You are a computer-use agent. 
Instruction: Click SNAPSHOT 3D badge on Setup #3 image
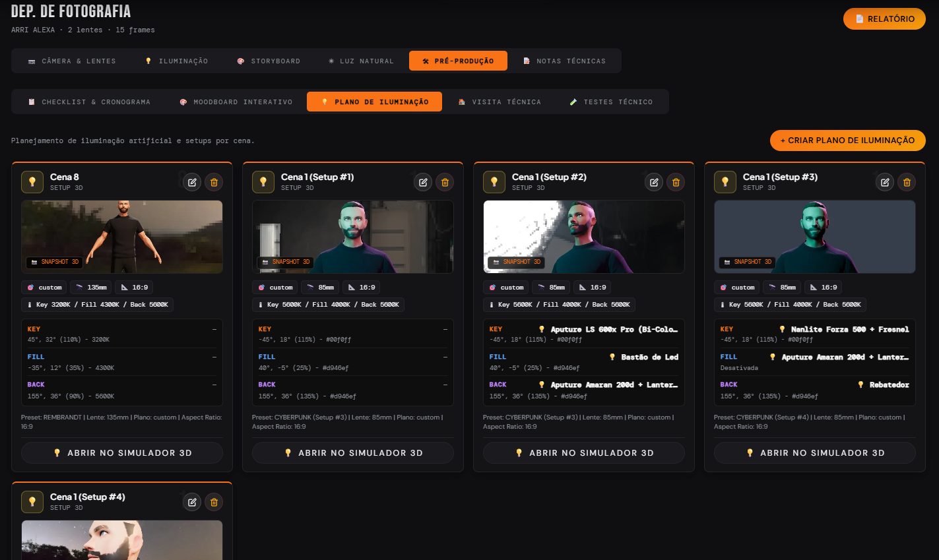[747, 262]
